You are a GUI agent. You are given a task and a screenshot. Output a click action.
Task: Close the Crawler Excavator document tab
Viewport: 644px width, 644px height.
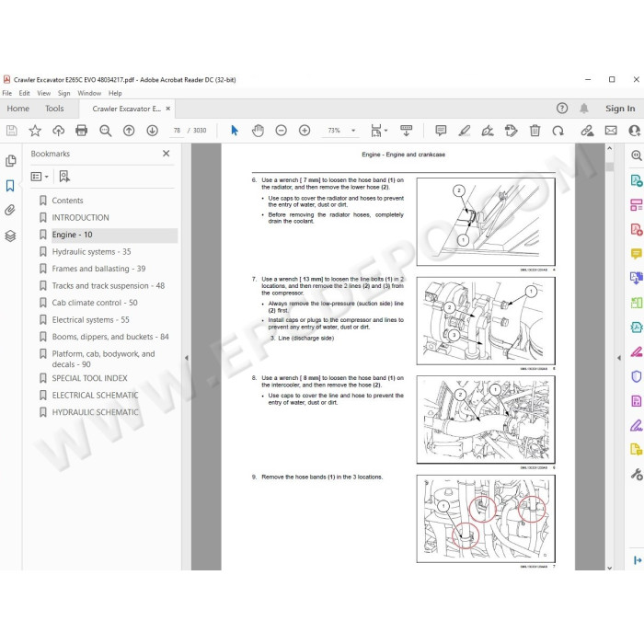point(168,109)
